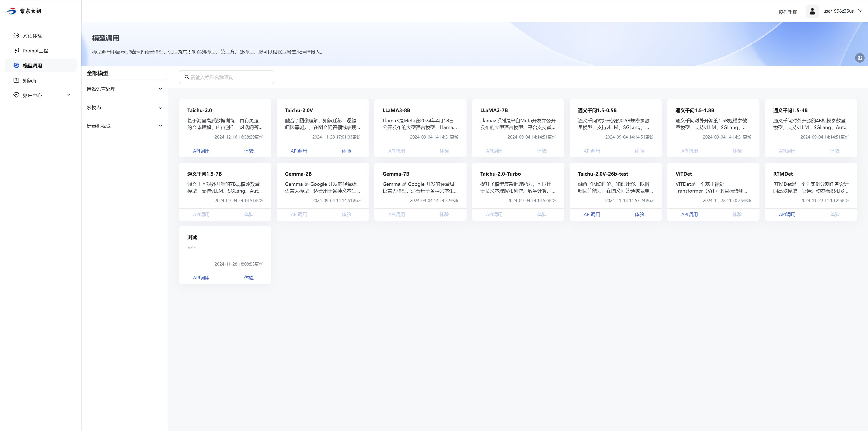
Task: Select 全部模型 in the filter panel
Action: 98,73
